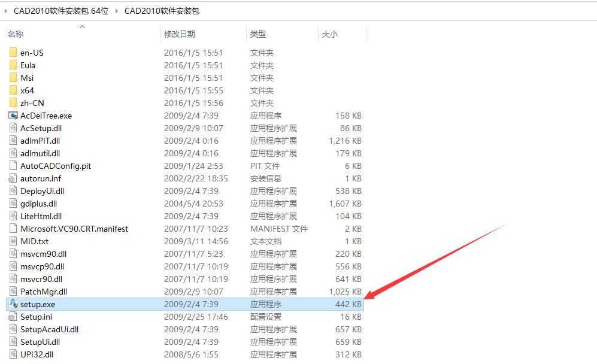
Task: Select the file name autorun.inf
Action: [41, 178]
